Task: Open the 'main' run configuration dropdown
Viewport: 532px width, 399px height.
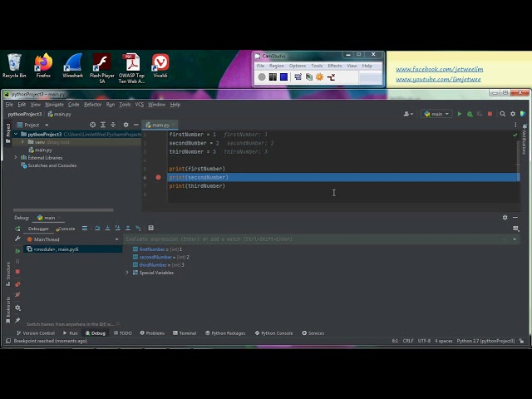Action: point(436,114)
